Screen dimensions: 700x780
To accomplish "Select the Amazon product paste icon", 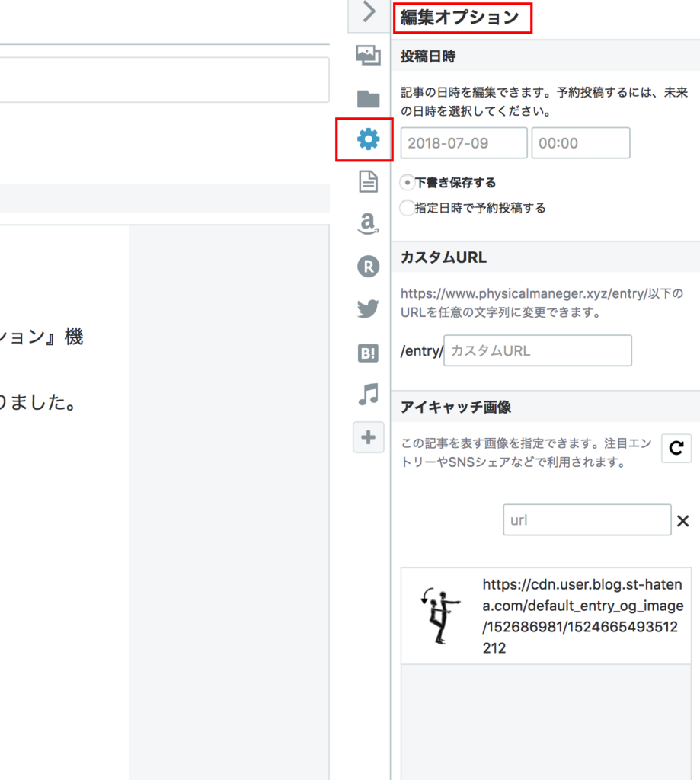I will pos(368,224).
